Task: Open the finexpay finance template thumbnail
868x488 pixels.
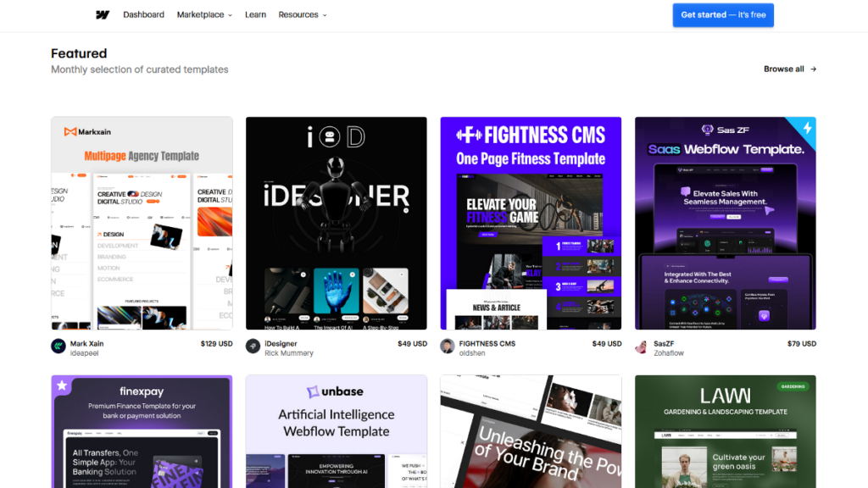Action: click(x=142, y=431)
